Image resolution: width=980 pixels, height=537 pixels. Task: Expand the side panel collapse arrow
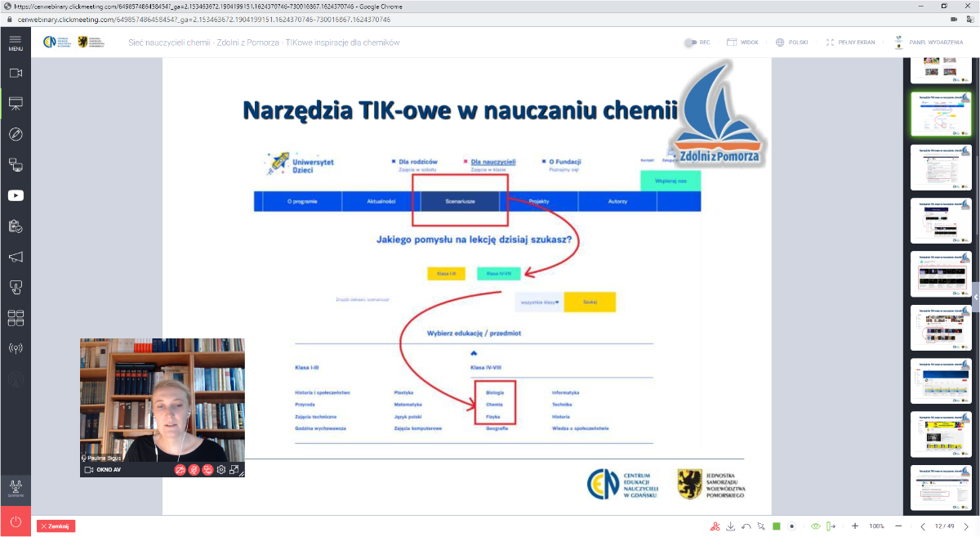[x=975, y=298]
